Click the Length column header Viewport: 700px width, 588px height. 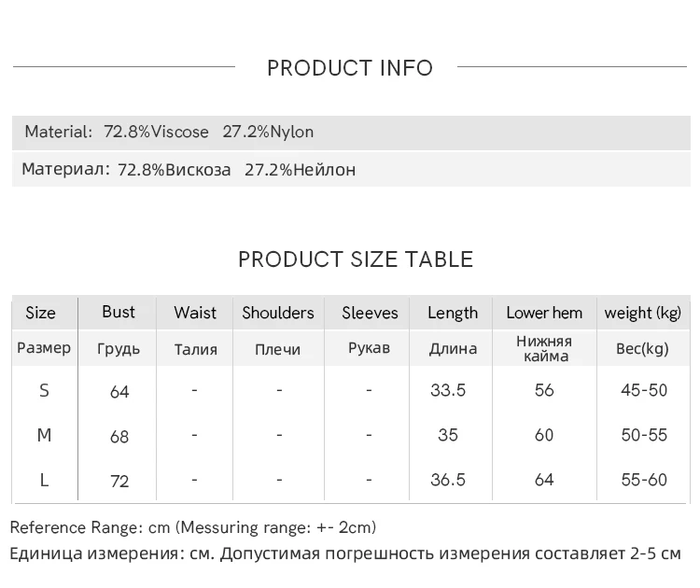pyautogui.click(x=453, y=313)
